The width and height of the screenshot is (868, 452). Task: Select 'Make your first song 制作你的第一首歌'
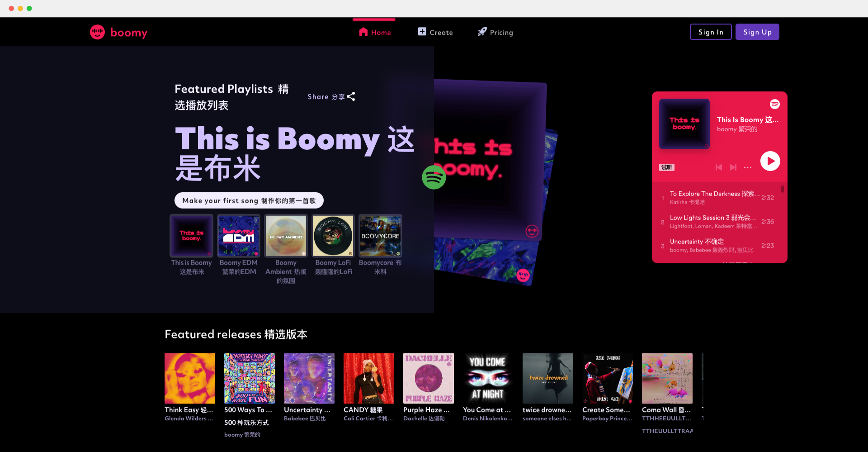[x=249, y=200]
